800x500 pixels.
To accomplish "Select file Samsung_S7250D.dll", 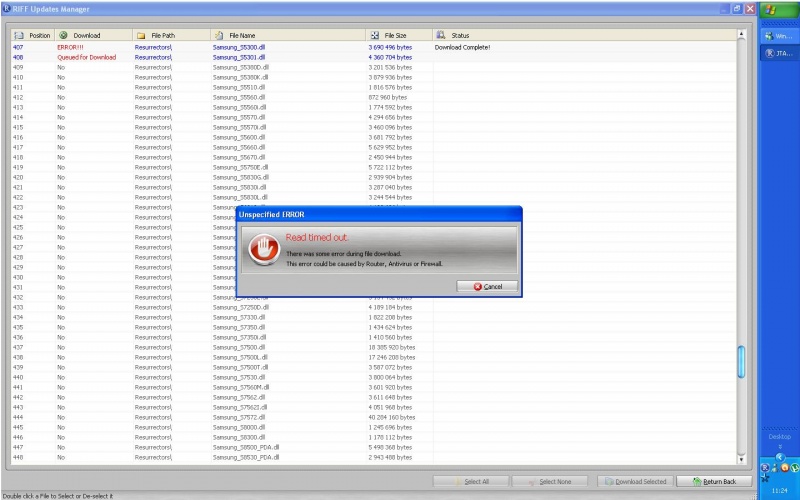I will tap(241, 307).
